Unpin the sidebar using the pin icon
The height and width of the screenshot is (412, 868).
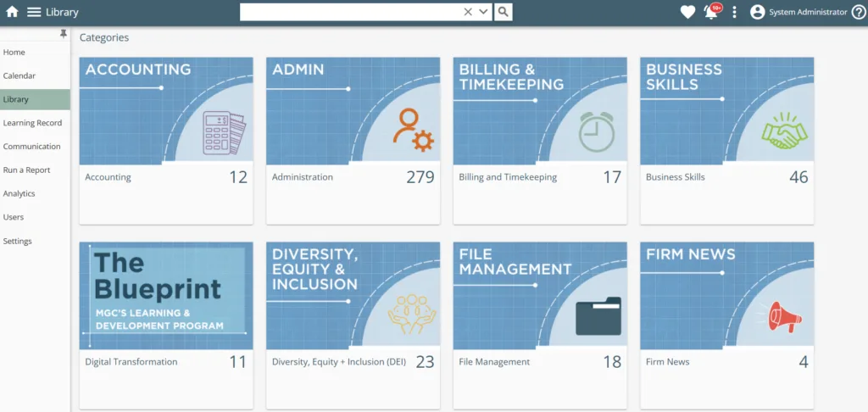63,34
